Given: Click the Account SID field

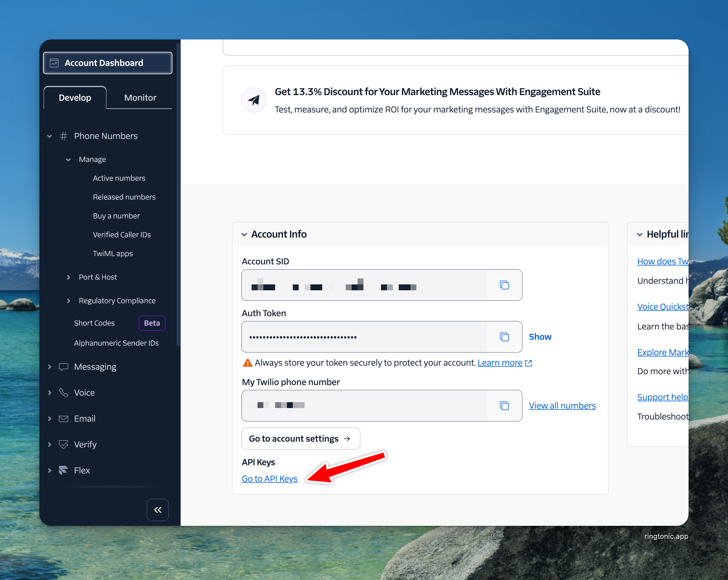Looking at the screenshot, I should tap(364, 285).
